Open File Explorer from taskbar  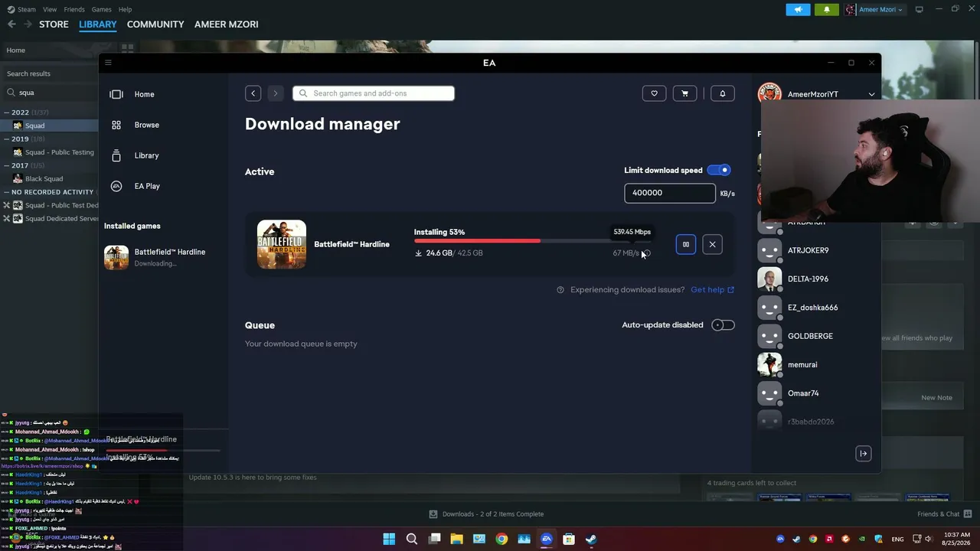(457, 539)
